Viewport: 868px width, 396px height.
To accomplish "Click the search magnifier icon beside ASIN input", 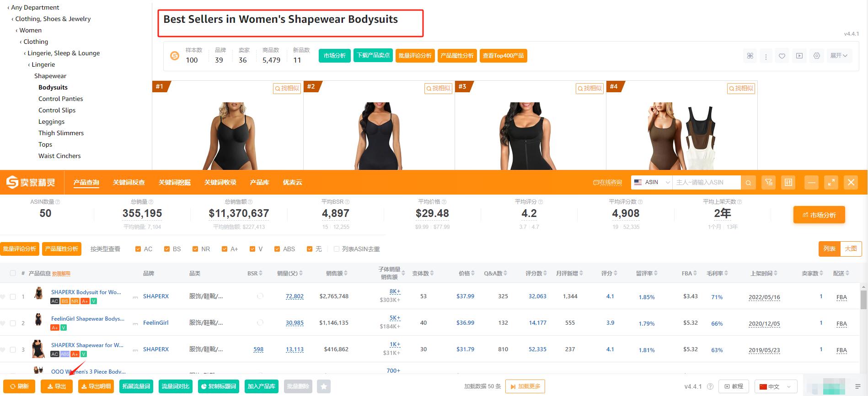I will click(748, 183).
